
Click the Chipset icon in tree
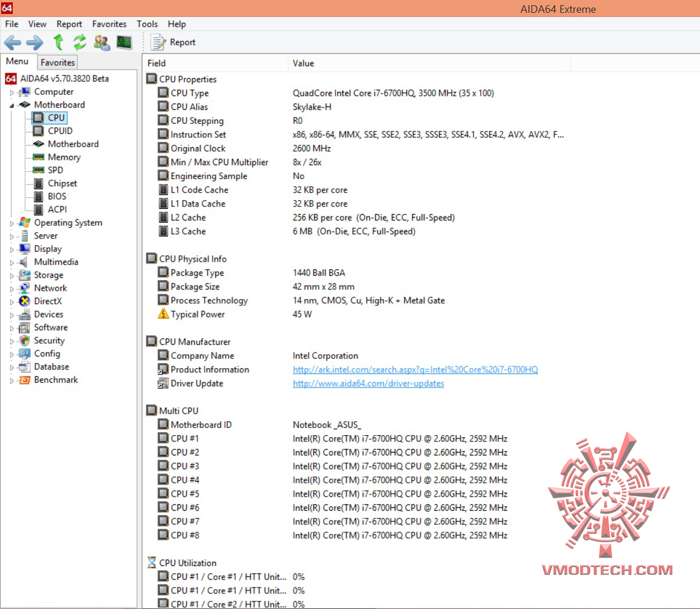[38, 183]
